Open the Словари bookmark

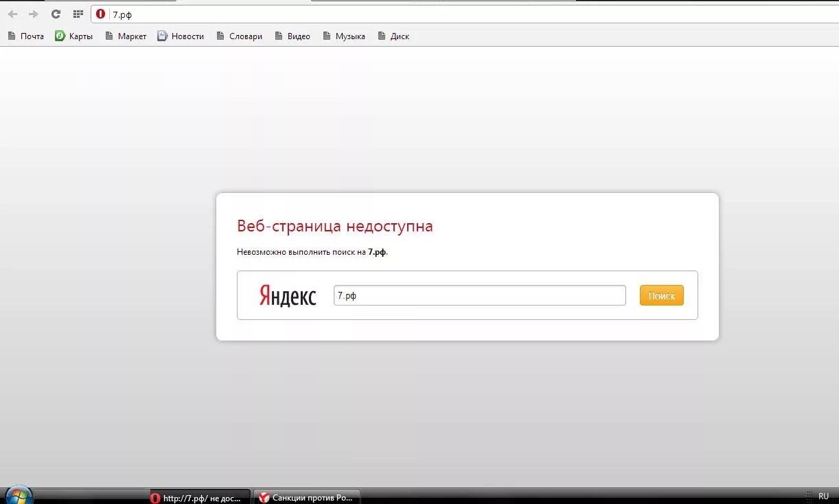pyautogui.click(x=239, y=36)
